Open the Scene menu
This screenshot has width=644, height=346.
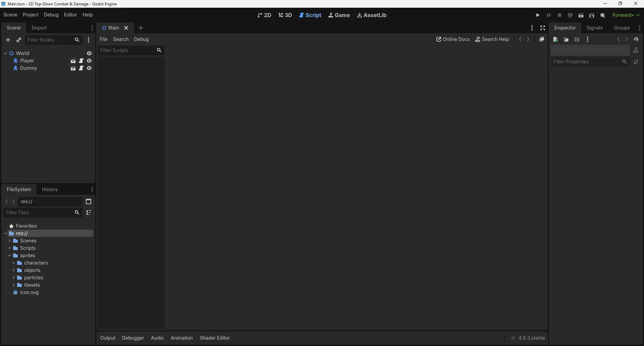click(10, 15)
